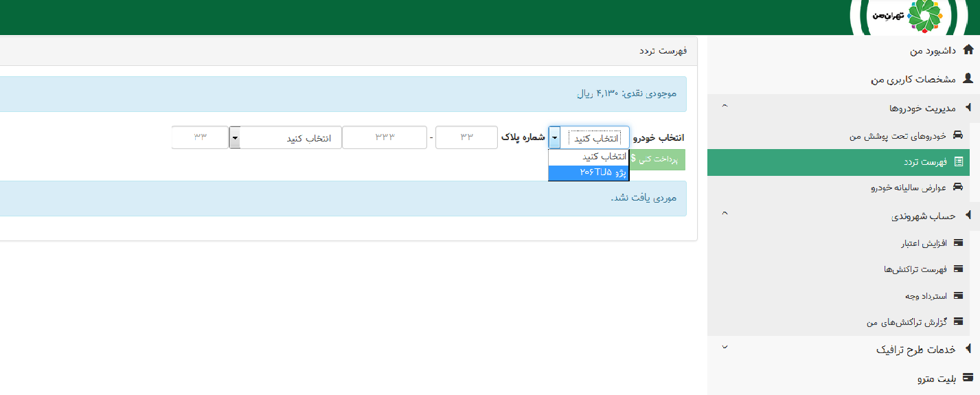Click the home icon beside داشبورد من
The image size is (980, 395).
[x=968, y=49]
